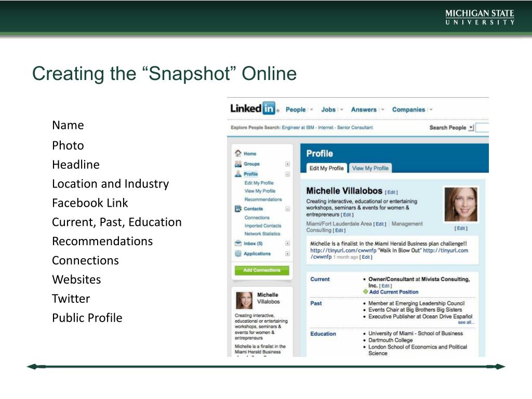Click the Home house icon in sidebar
Viewport: 532px width, 399px height.
(x=238, y=153)
